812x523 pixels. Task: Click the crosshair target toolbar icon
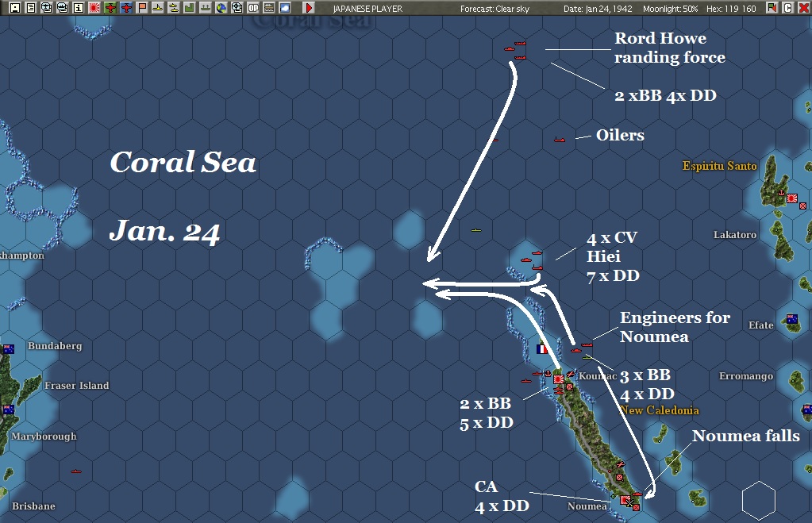237,8
